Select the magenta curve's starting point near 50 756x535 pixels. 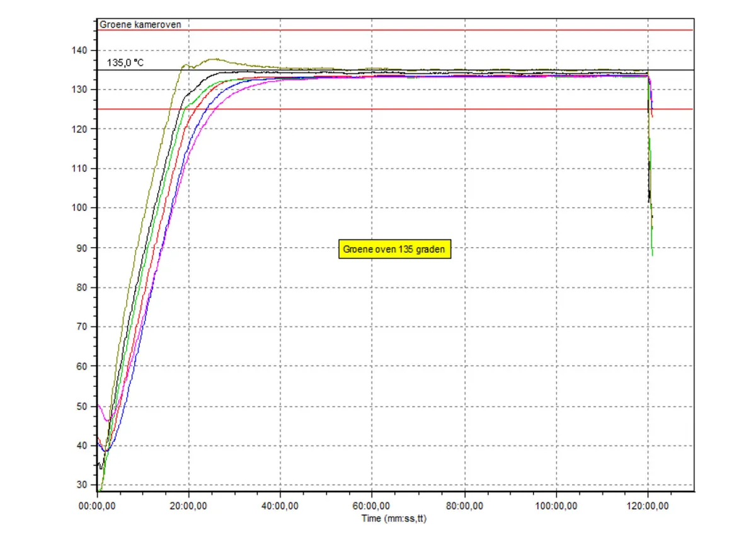tap(100, 405)
